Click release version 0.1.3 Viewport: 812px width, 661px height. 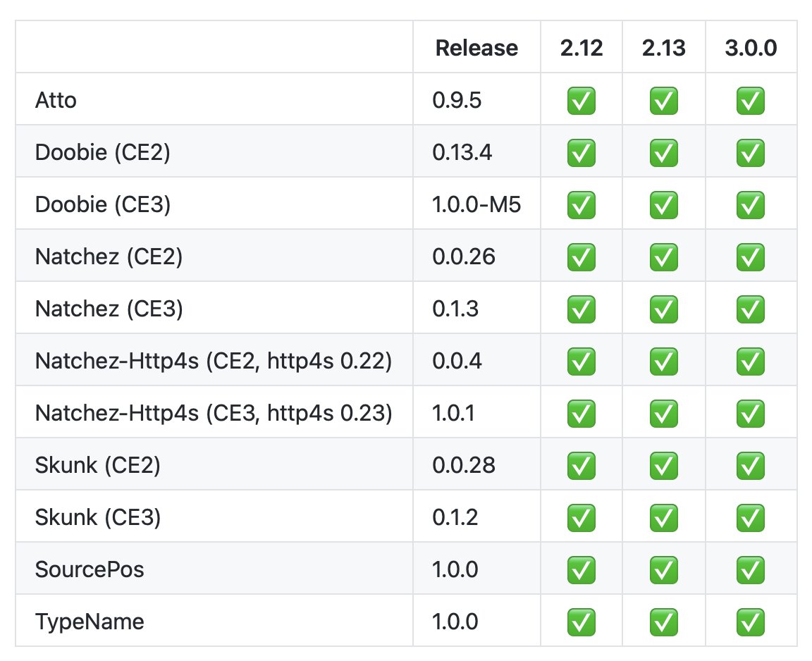455,309
